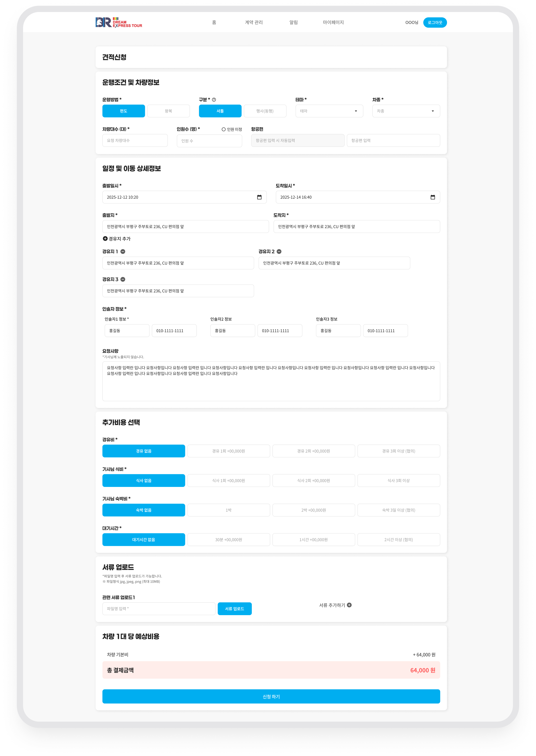Viewport: 536px width, 756px height.
Task: Click the 로그아웃 button
Action: tap(435, 22)
